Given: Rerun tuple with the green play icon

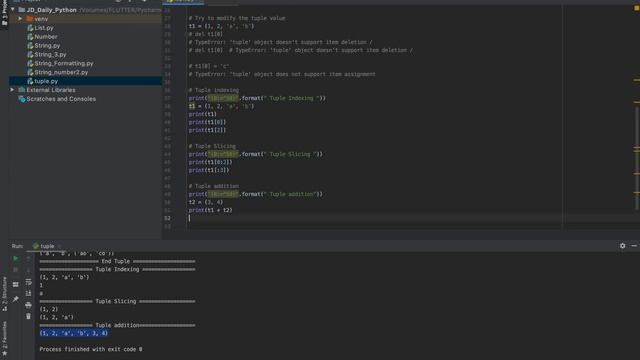Looking at the screenshot, I should (x=16, y=258).
